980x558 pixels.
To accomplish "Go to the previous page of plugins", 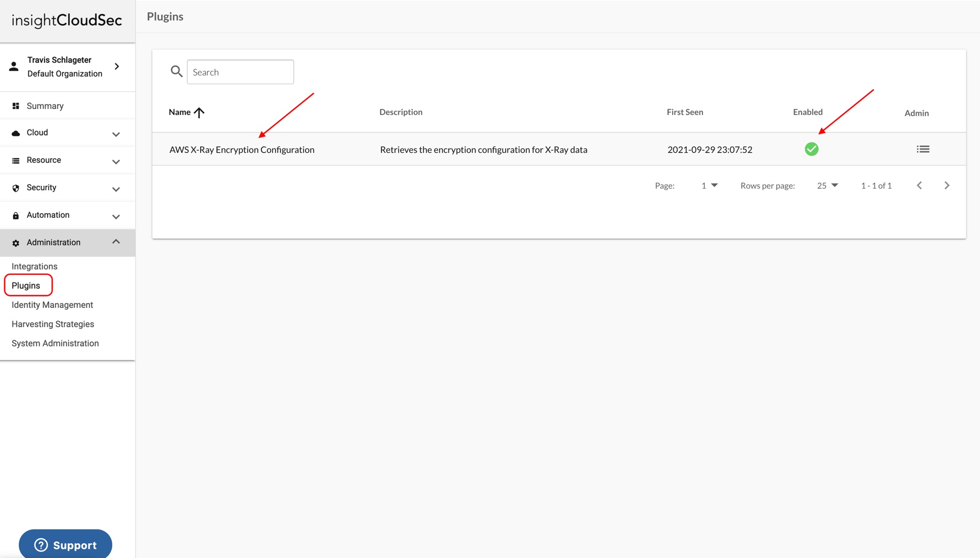I will (920, 185).
